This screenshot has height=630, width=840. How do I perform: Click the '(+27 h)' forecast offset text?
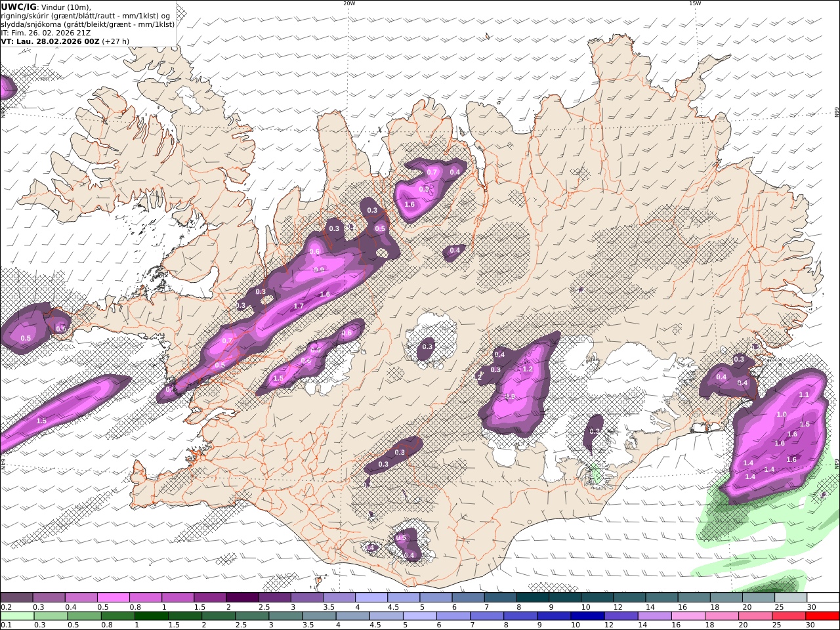click(116, 41)
